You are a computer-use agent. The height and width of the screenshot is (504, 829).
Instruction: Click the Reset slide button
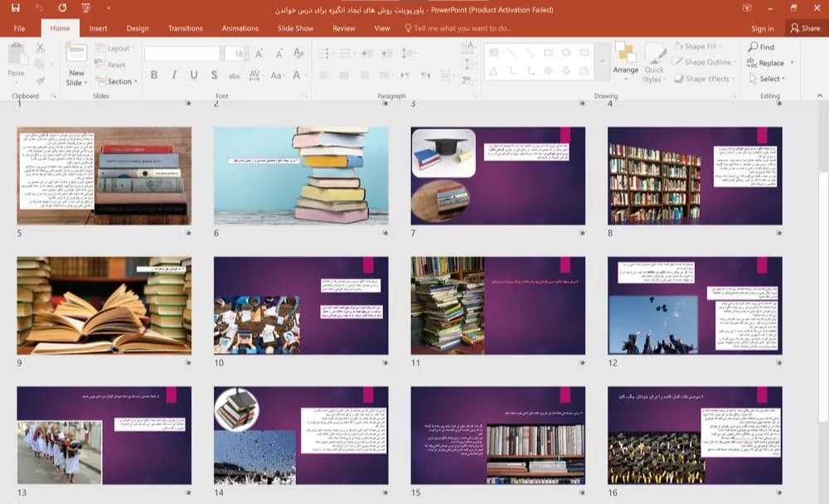point(110,65)
